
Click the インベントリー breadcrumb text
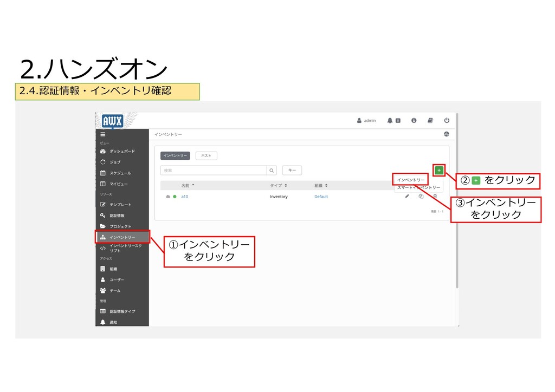(x=168, y=134)
